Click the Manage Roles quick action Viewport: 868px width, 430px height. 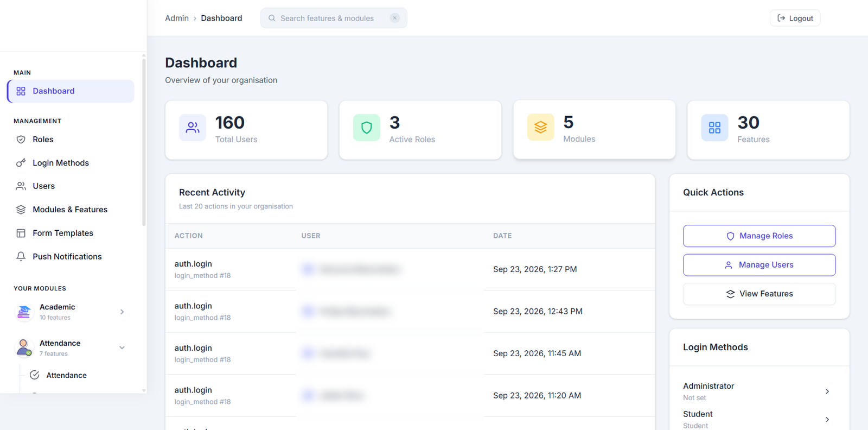tap(759, 236)
